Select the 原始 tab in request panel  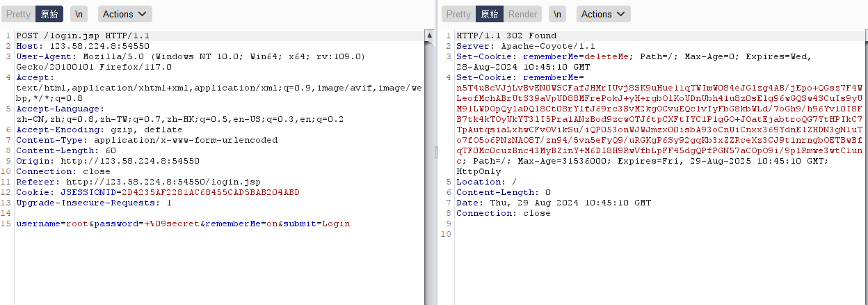coord(49,14)
